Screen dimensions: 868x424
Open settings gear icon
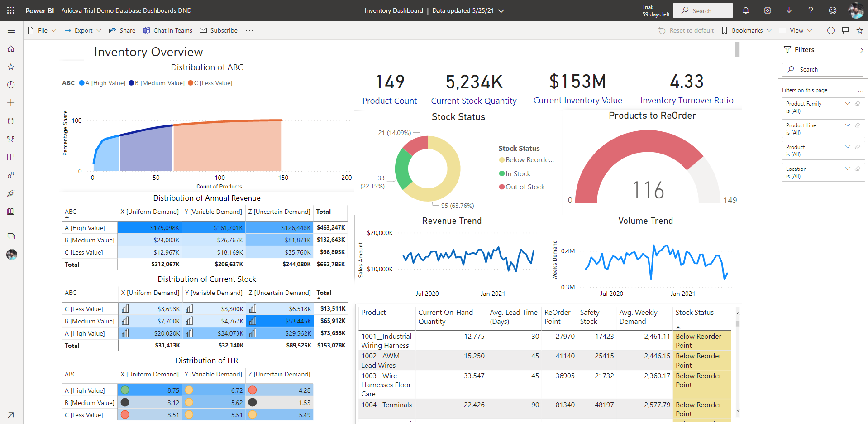[768, 10]
